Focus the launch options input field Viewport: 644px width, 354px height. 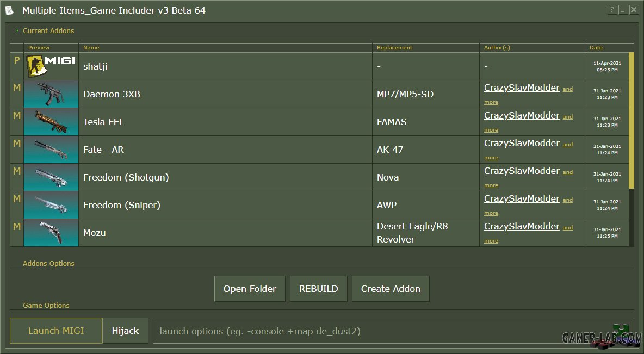(x=393, y=331)
